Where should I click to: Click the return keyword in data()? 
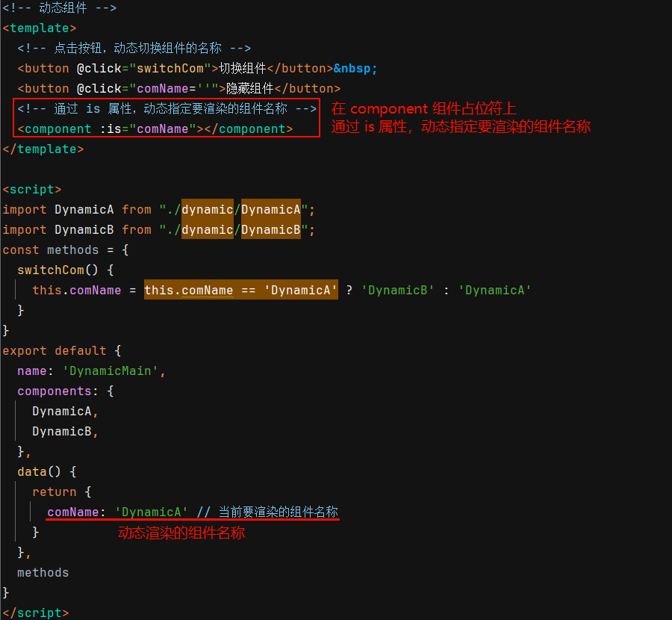point(55,492)
